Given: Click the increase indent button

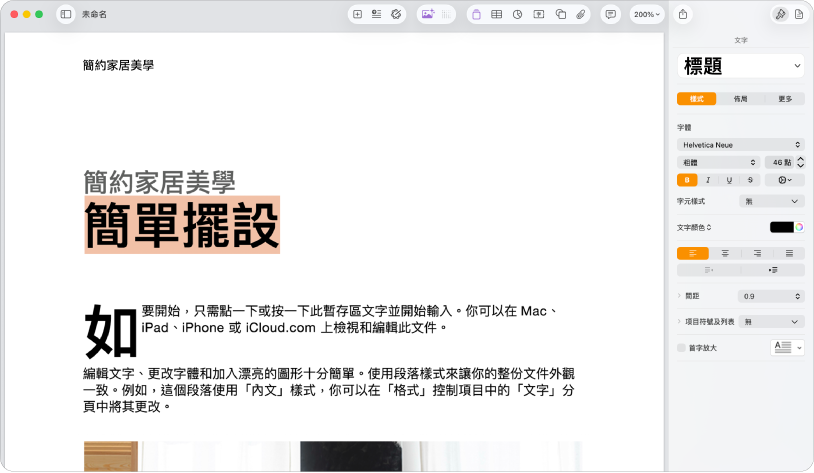Looking at the screenshot, I should pyautogui.click(x=773, y=270).
